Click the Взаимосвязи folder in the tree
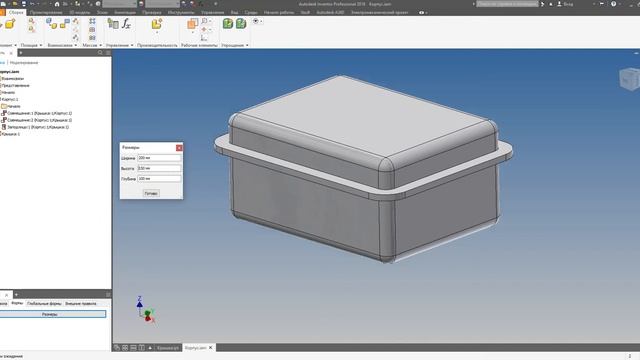 click(x=12, y=78)
